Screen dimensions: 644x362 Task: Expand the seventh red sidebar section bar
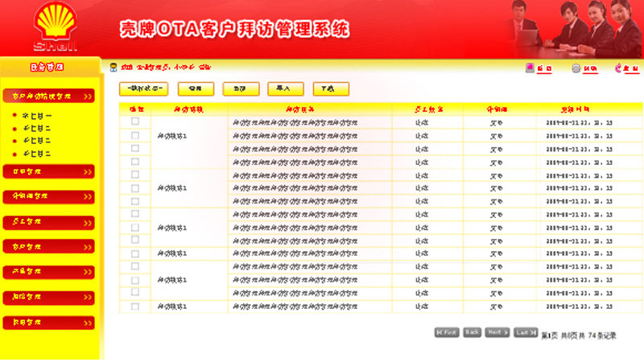[48, 297]
